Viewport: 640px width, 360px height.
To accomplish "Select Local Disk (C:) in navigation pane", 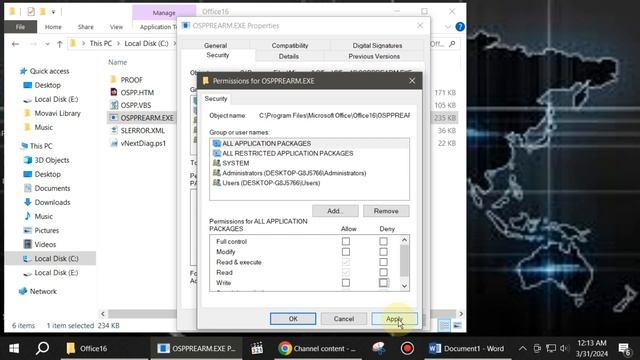I will (51, 258).
